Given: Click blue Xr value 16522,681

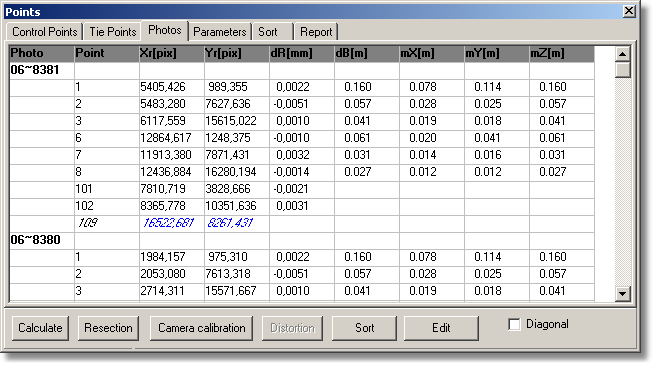Looking at the screenshot, I should click(x=168, y=223).
